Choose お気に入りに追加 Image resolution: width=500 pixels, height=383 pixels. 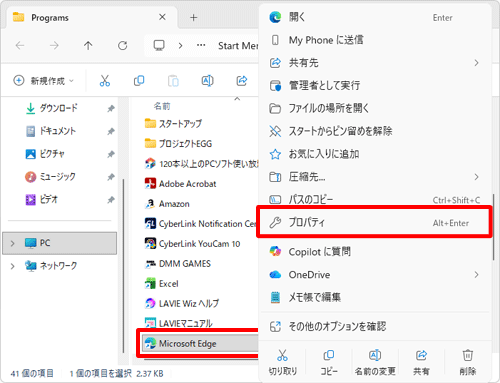click(x=375, y=154)
